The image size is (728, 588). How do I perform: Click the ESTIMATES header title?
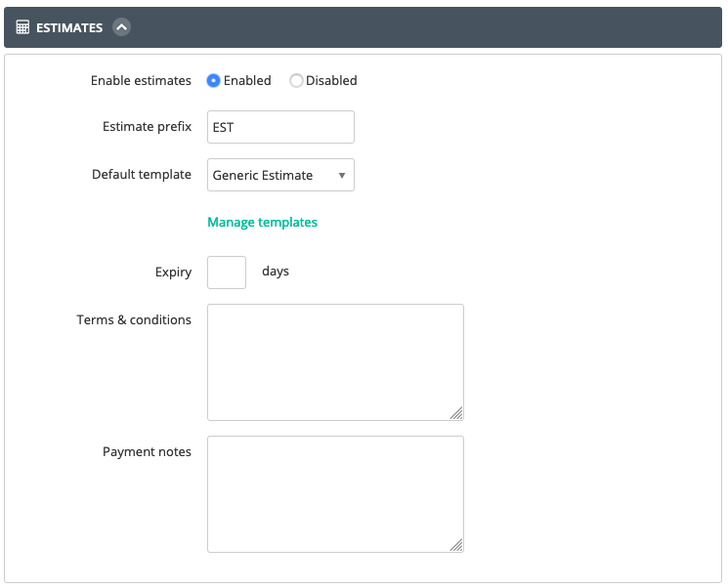[x=69, y=28]
